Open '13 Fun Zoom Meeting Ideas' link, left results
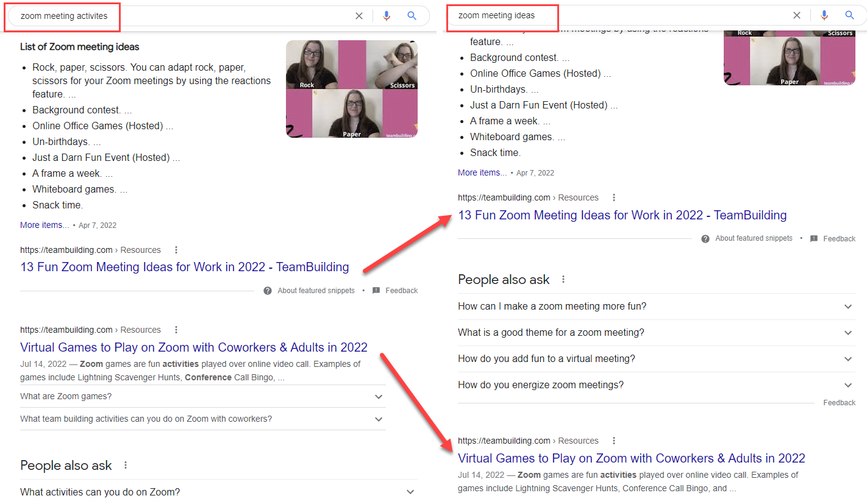Image resolution: width=867 pixels, height=504 pixels. point(185,267)
